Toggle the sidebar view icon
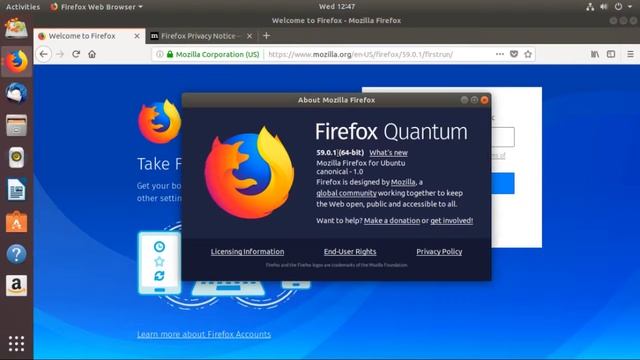Image resolution: width=640 pixels, height=360 pixels. pyautogui.click(x=611, y=54)
